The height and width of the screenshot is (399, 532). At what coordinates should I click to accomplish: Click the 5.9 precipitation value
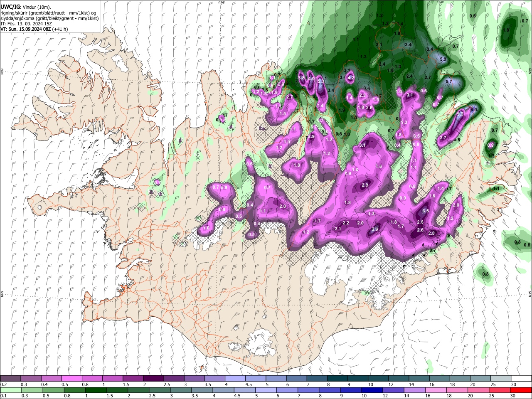[443, 59]
